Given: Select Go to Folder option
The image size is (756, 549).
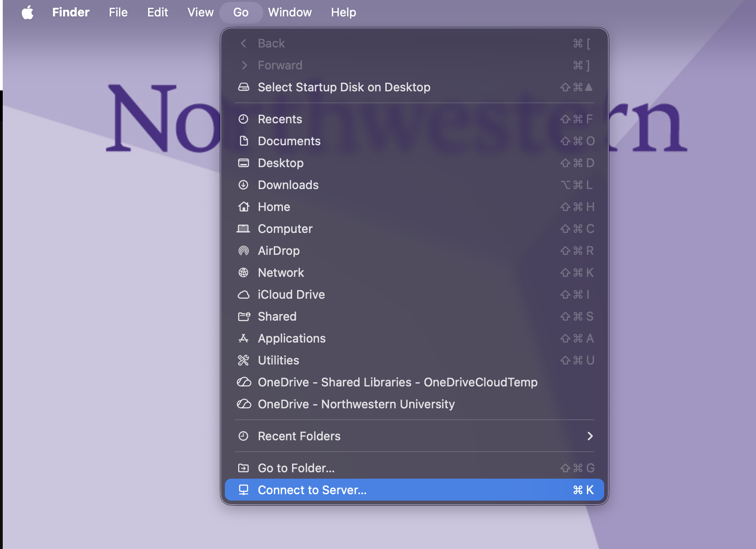Looking at the screenshot, I should coord(296,468).
